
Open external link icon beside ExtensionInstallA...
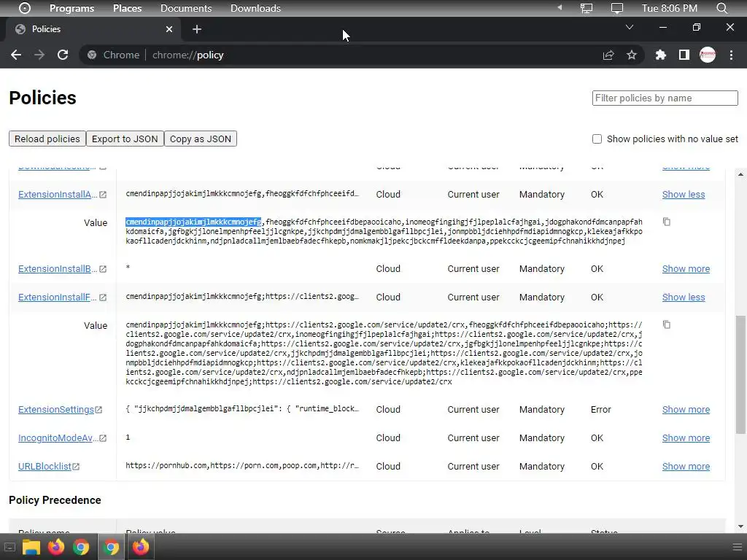coord(103,195)
